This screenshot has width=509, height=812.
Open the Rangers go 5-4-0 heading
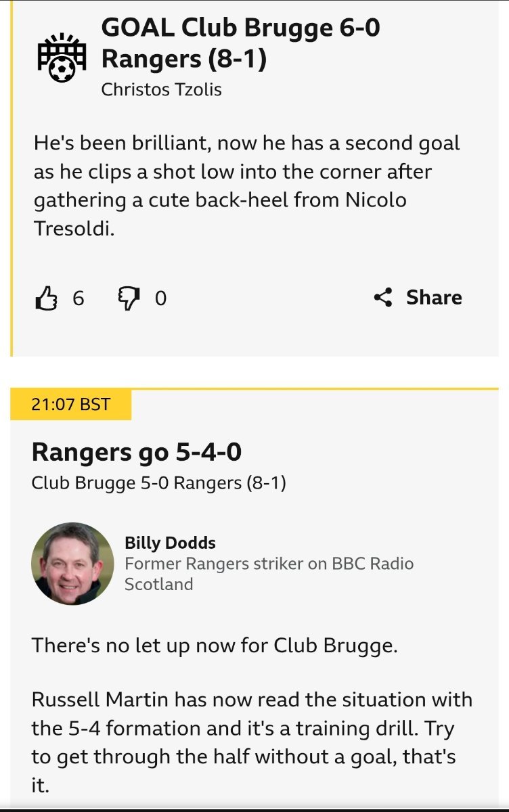(x=136, y=452)
